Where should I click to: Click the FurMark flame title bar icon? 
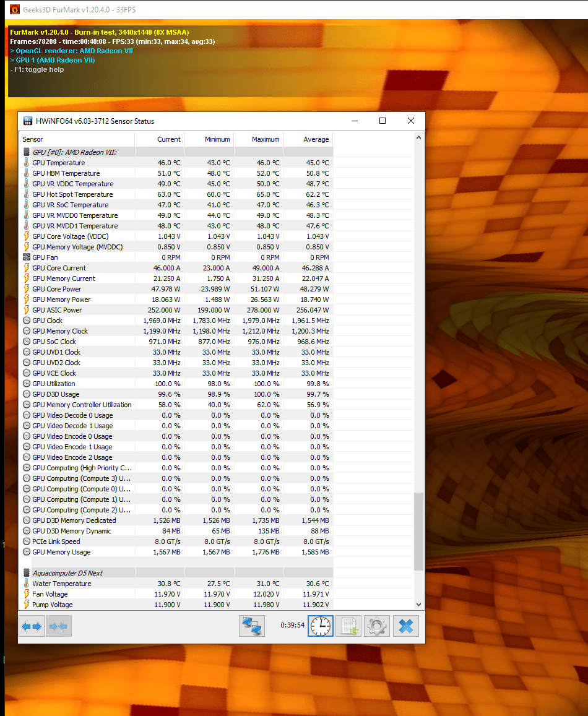tap(15, 9)
